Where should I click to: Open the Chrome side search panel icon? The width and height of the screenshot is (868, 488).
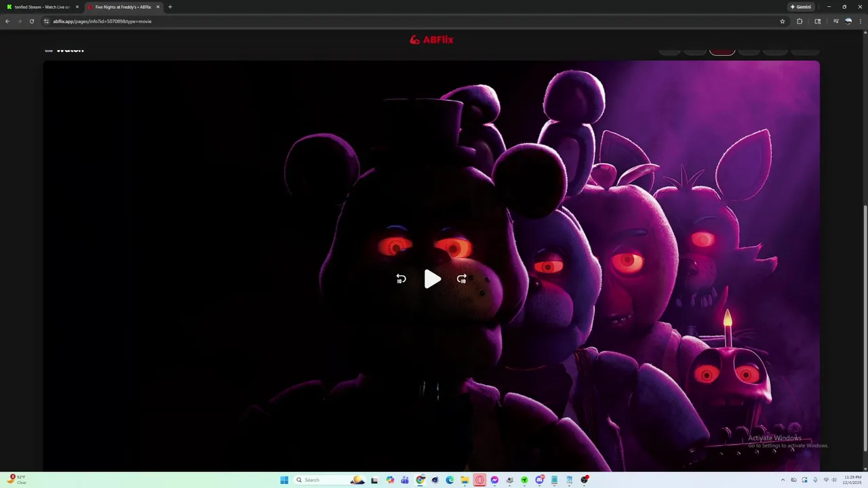click(x=818, y=21)
